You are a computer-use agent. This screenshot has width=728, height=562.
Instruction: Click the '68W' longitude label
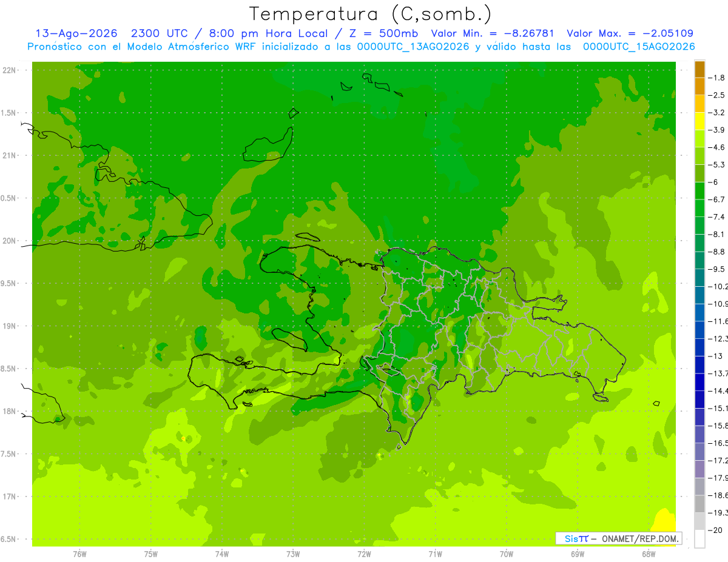coord(649,554)
